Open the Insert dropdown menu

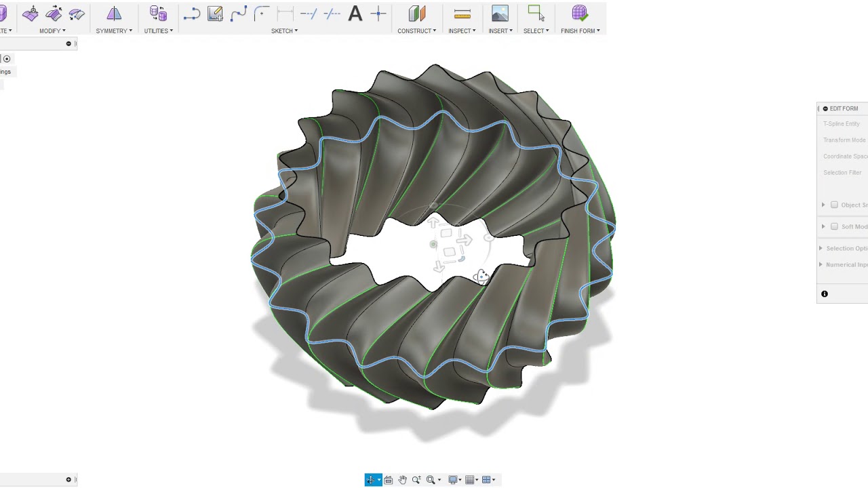[x=500, y=30]
